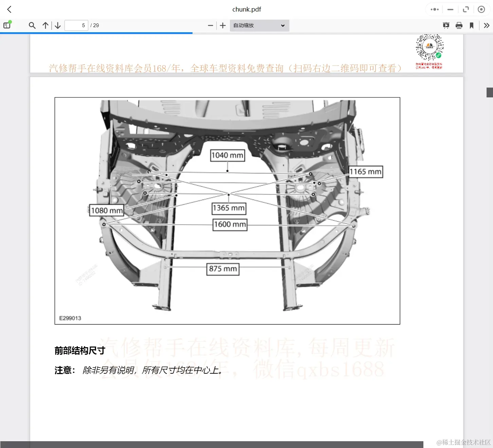The height and width of the screenshot is (448, 493).
Task: Click the red membership banner link
Action: coord(225,68)
